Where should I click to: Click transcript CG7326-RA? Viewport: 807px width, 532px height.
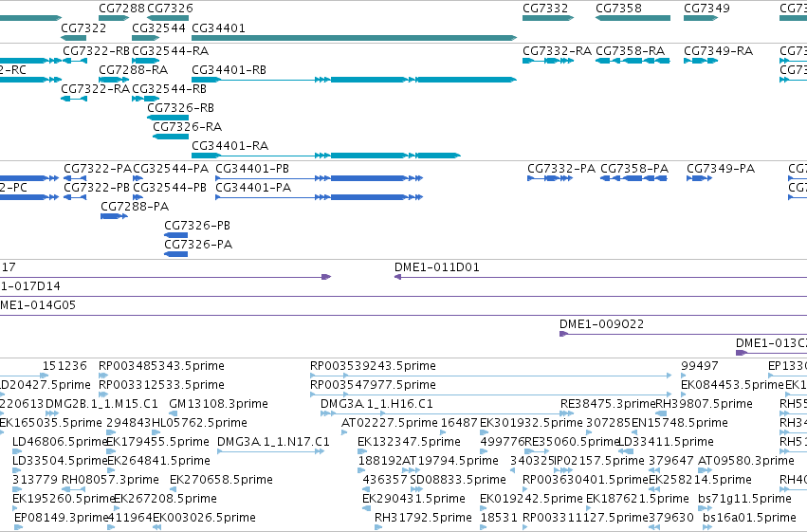[171, 137]
